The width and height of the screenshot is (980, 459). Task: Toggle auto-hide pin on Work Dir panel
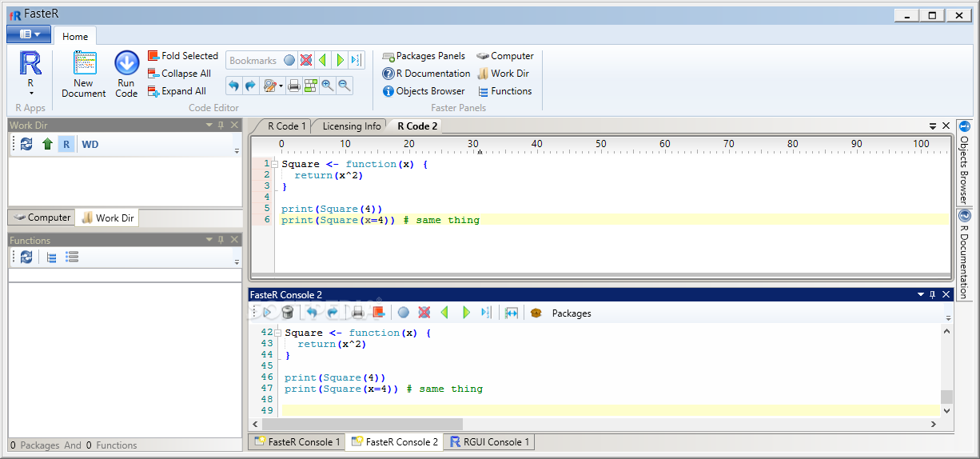point(221,126)
